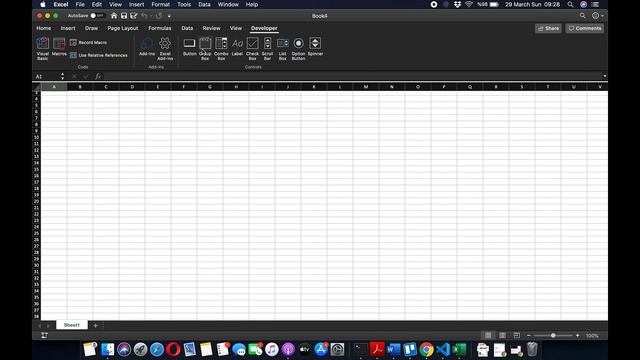Open the Spotlight search in menu bar

pyautogui.click(x=570, y=4)
